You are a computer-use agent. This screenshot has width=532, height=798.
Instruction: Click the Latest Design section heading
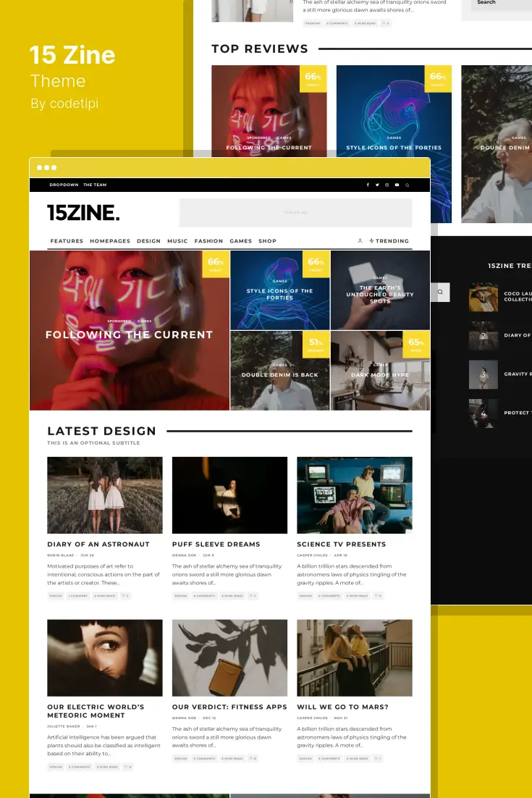pyautogui.click(x=102, y=431)
